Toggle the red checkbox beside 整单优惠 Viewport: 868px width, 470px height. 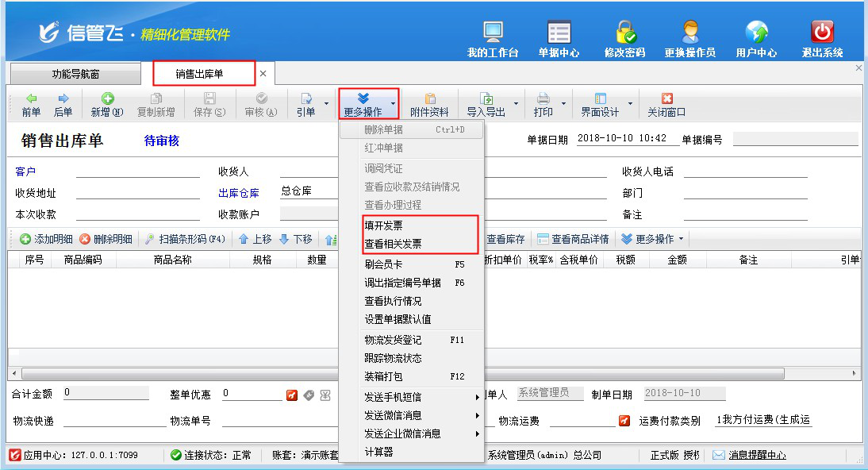[292, 395]
